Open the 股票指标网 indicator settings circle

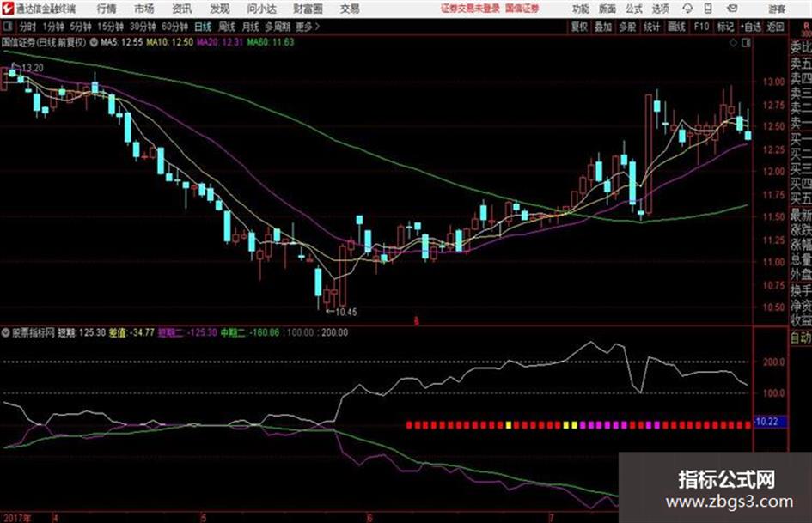tap(6, 332)
